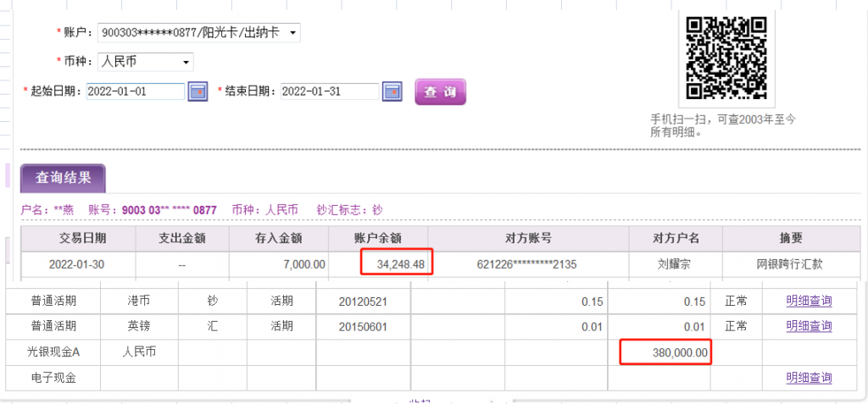This screenshot has width=868, height=404.
Task: Click the 账户余额 column header
Action: click(x=378, y=239)
